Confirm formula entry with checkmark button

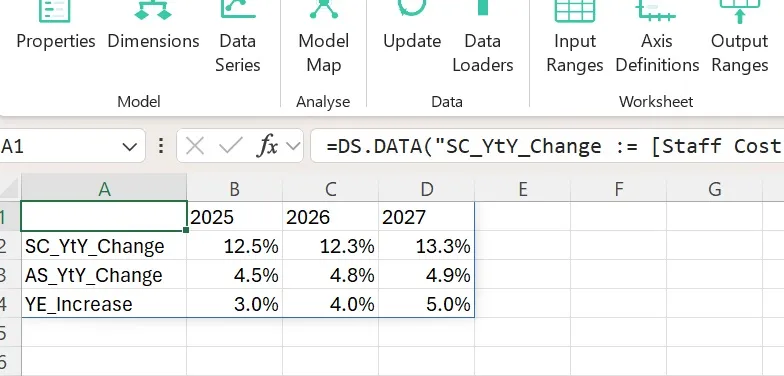pos(230,146)
